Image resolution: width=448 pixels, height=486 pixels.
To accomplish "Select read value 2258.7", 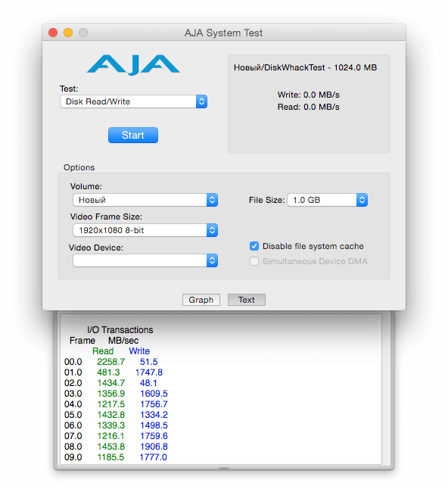I will [111, 362].
